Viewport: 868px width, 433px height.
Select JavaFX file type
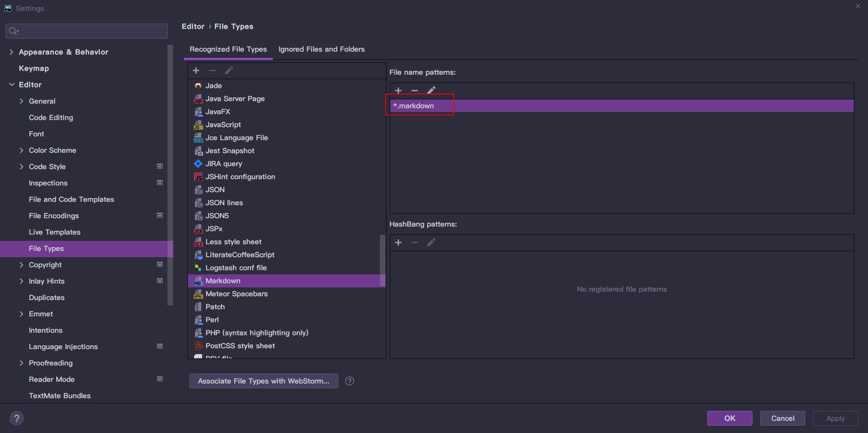(x=287, y=112)
